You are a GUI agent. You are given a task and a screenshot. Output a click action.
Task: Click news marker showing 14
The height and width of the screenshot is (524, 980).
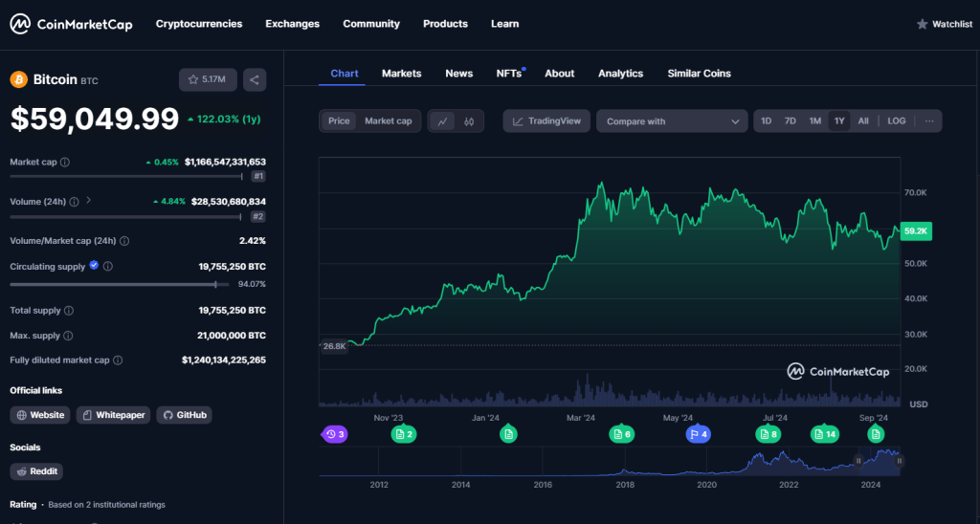click(x=826, y=434)
